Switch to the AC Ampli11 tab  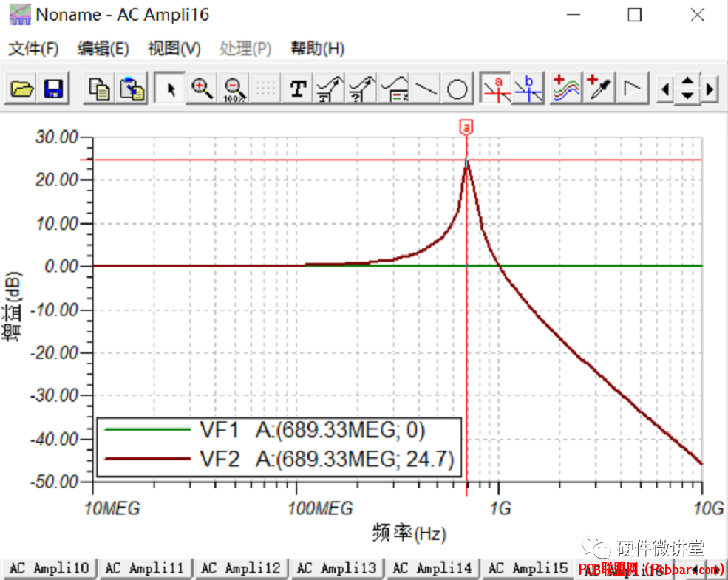[145, 568]
